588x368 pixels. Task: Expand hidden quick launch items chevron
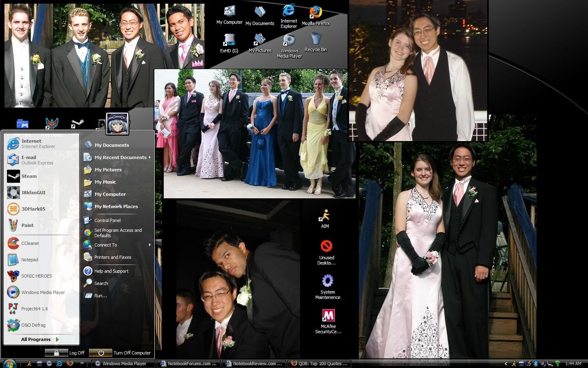82,363
